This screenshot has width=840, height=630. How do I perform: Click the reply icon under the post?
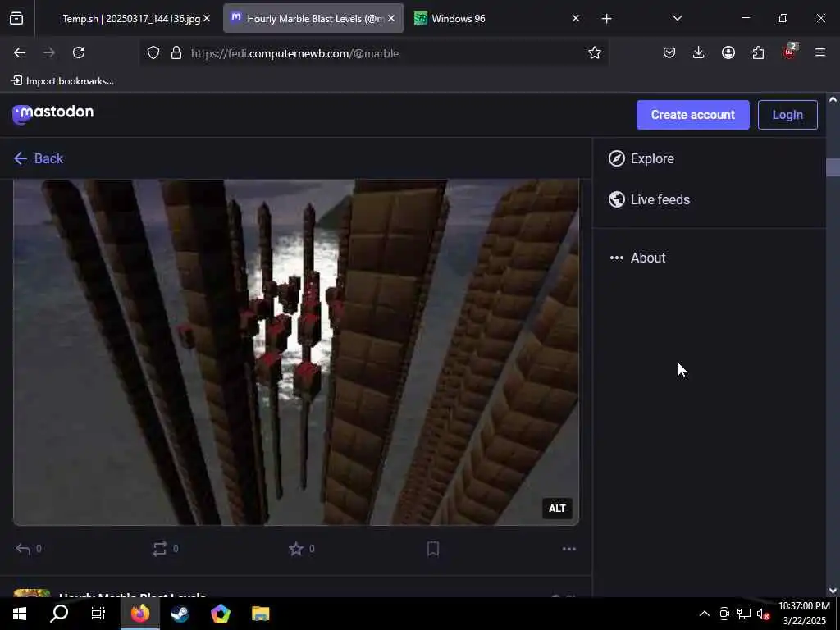pyautogui.click(x=23, y=549)
